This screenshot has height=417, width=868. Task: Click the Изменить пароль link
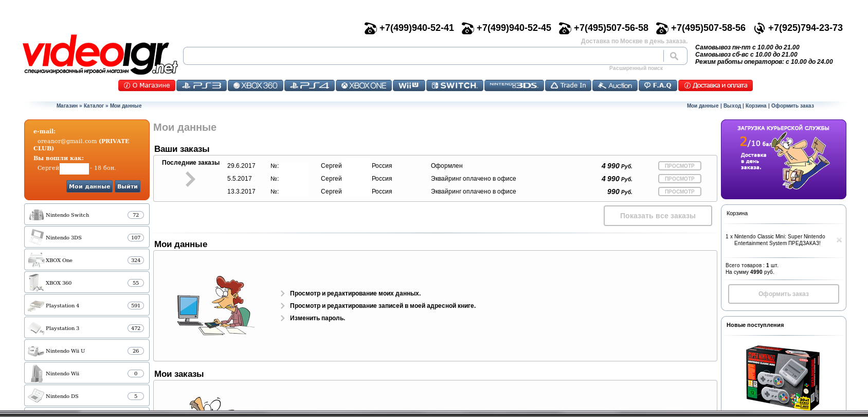tap(317, 318)
